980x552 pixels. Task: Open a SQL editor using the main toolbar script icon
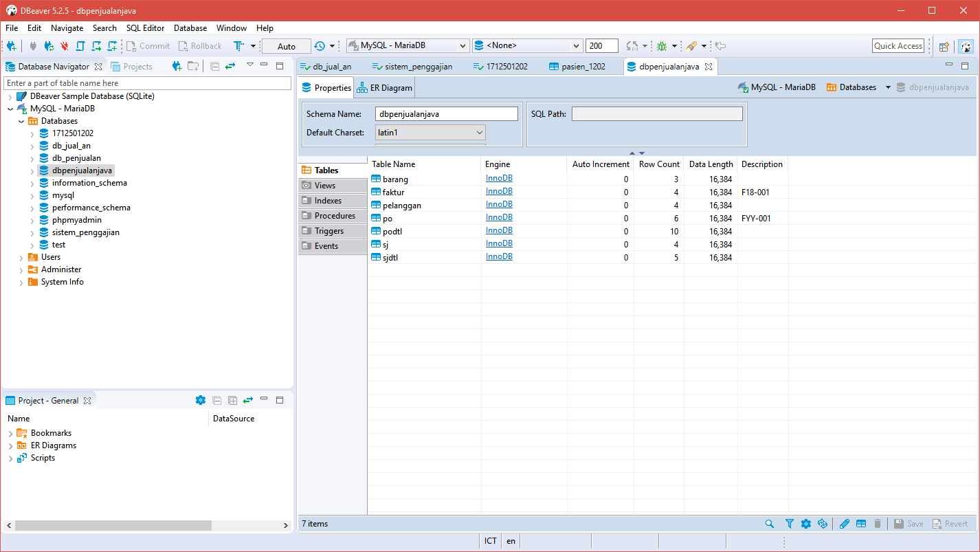tap(80, 46)
